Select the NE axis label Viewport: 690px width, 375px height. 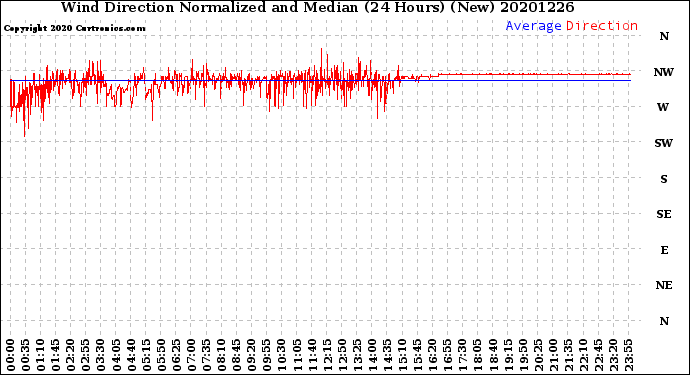[x=664, y=286]
